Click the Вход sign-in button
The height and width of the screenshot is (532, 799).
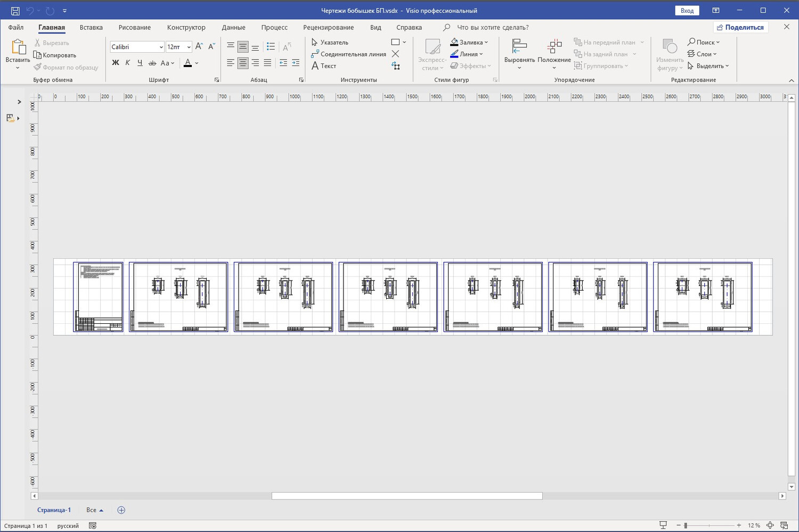point(687,10)
